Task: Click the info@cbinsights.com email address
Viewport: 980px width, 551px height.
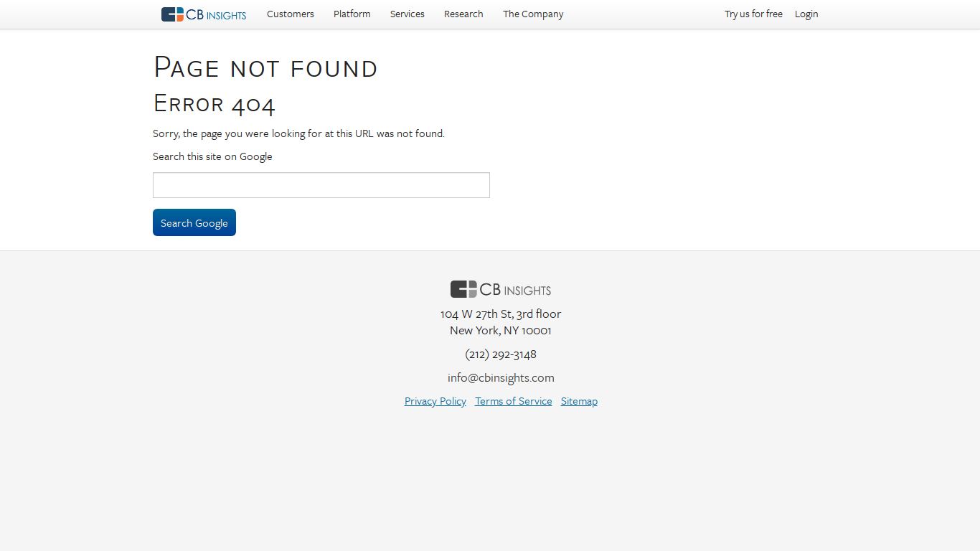Action: click(501, 377)
